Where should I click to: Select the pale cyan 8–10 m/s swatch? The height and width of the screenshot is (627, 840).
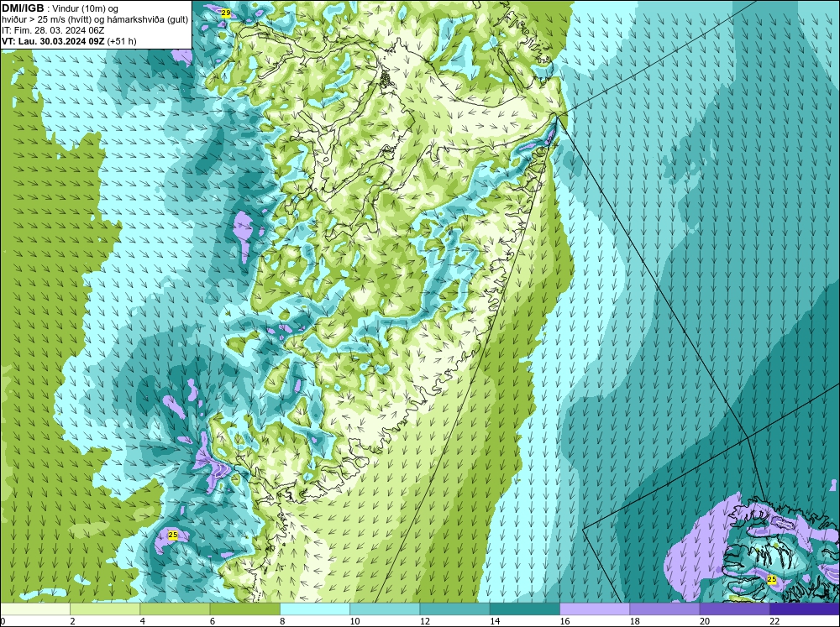[315, 609]
